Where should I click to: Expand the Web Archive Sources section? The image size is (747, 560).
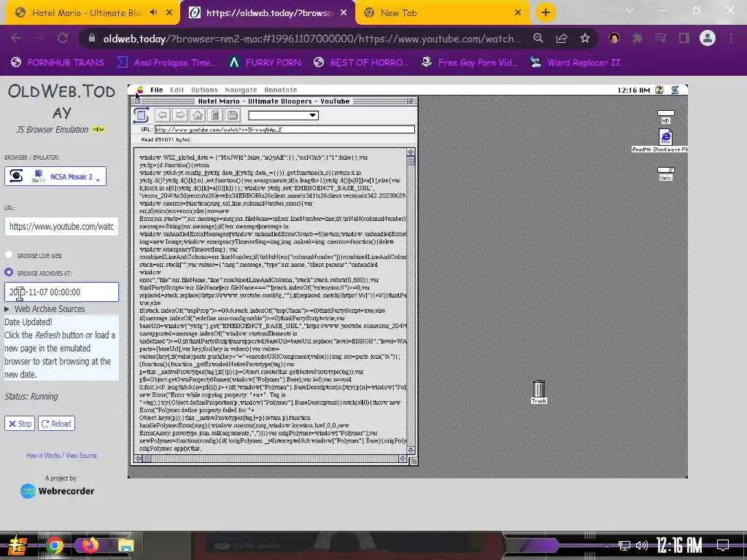tap(44, 308)
